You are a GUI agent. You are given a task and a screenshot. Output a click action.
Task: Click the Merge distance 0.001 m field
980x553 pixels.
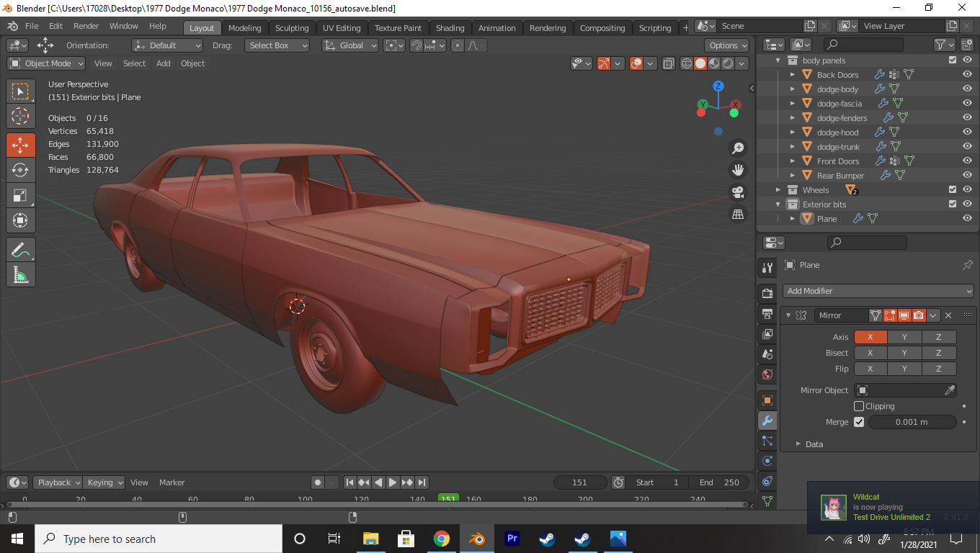click(x=912, y=422)
